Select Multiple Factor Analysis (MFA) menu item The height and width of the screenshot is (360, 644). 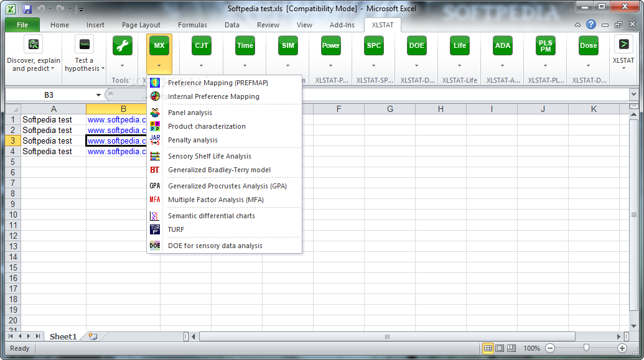pyautogui.click(x=224, y=200)
